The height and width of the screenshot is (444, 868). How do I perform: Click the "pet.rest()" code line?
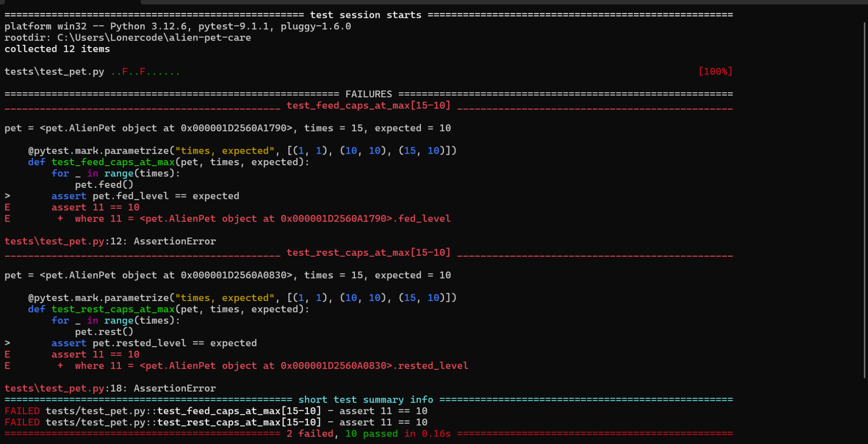click(x=104, y=332)
